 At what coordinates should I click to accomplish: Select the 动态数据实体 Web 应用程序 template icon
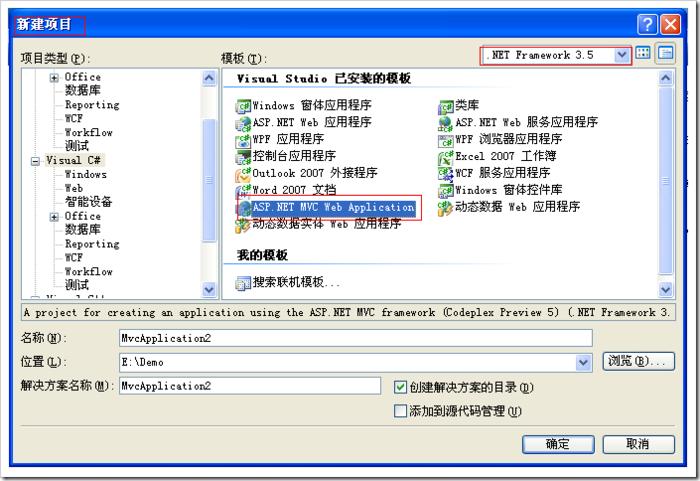click(243, 225)
